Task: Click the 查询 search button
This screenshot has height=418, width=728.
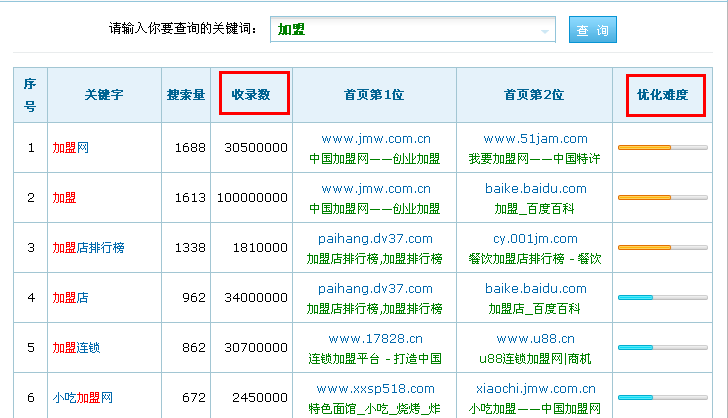Action: [x=592, y=30]
